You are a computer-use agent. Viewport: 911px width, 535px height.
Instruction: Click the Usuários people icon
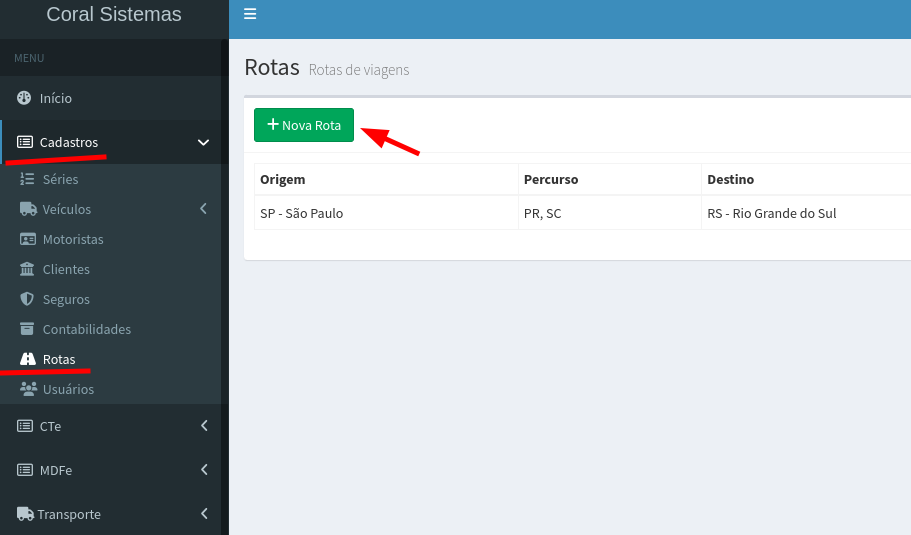[28, 389]
